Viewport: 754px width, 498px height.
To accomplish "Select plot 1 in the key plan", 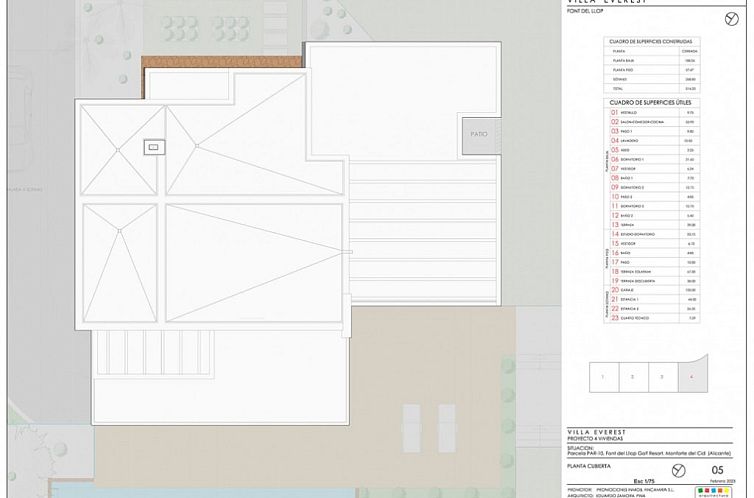I will click(x=603, y=377).
